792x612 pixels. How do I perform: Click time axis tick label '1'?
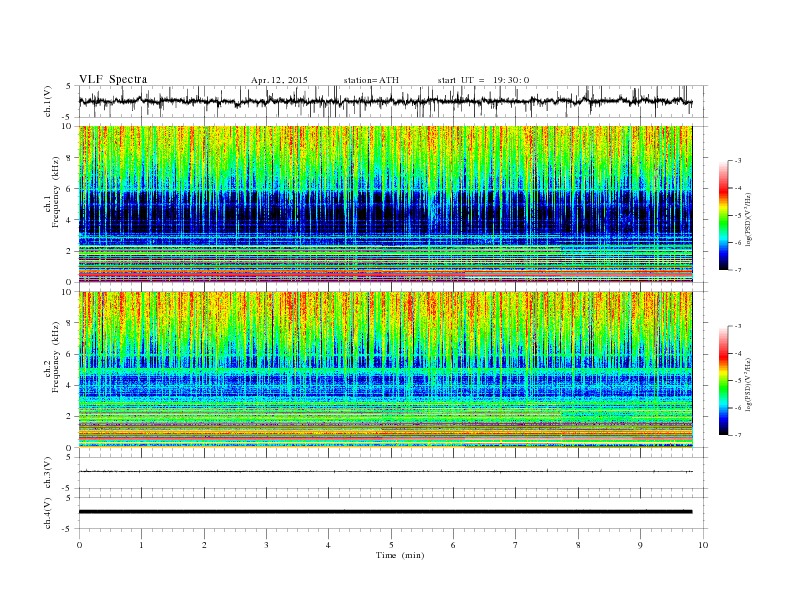coord(141,545)
